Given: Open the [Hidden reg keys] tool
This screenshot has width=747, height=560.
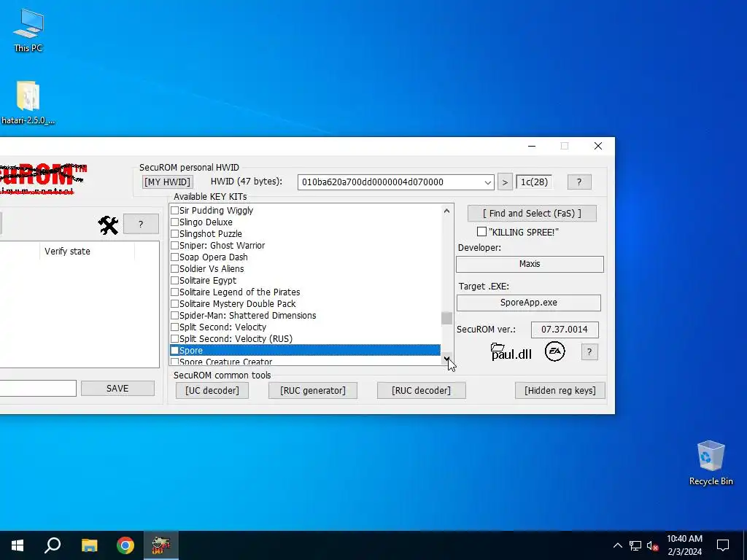Looking at the screenshot, I should click(560, 391).
